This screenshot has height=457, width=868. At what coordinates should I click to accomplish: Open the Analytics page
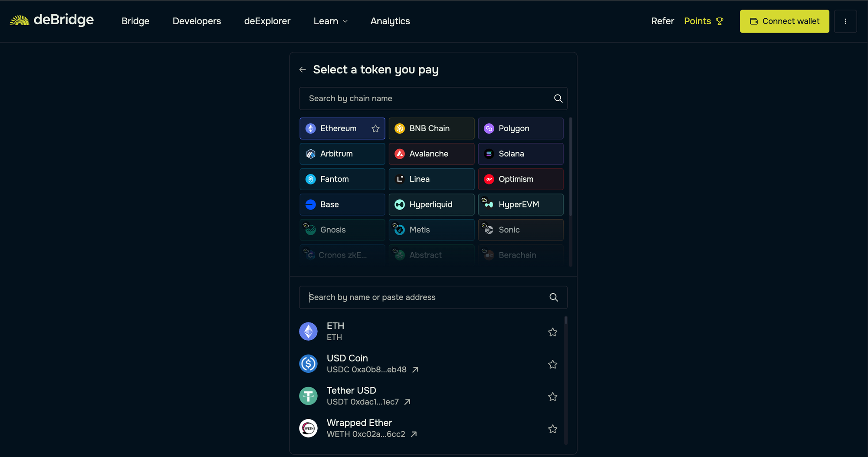pos(390,21)
